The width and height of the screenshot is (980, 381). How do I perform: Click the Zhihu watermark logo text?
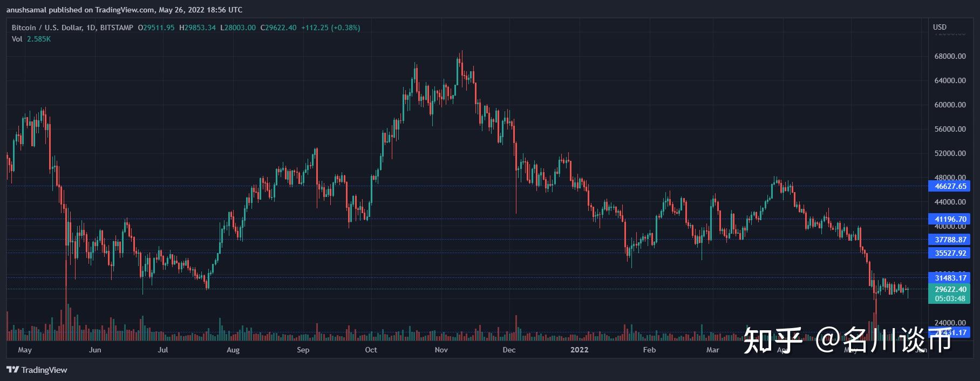coord(772,341)
